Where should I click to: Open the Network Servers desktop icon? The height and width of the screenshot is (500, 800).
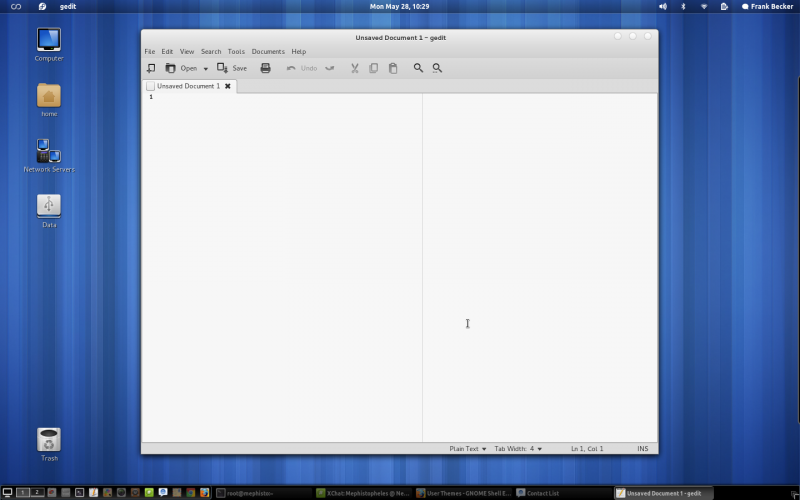pyautogui.click(x=49, y=156)
